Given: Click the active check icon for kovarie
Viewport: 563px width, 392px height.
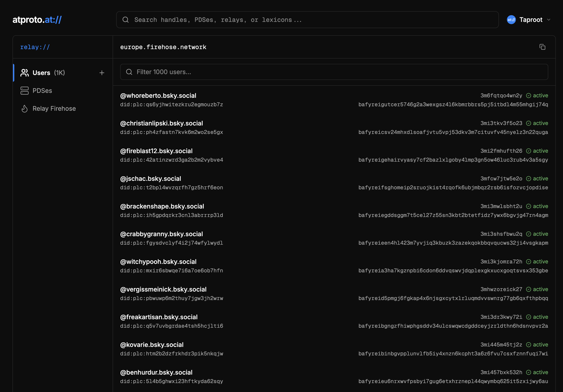Looking at the screenshot, I should pos(529,345).
